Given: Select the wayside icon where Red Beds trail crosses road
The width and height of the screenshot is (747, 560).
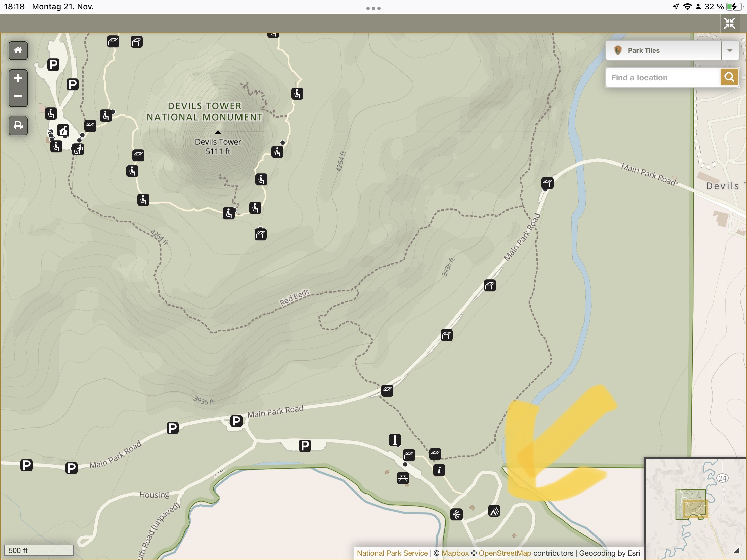Looking at the screenshot, I should 387,391.
